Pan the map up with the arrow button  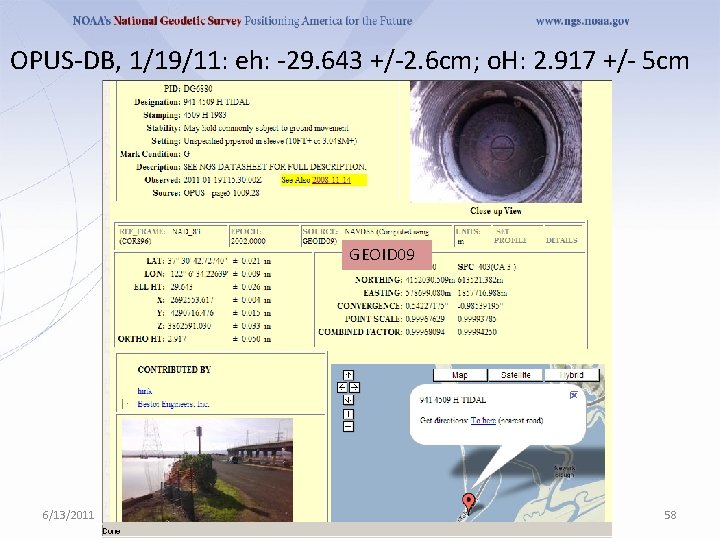coord(349,375)
